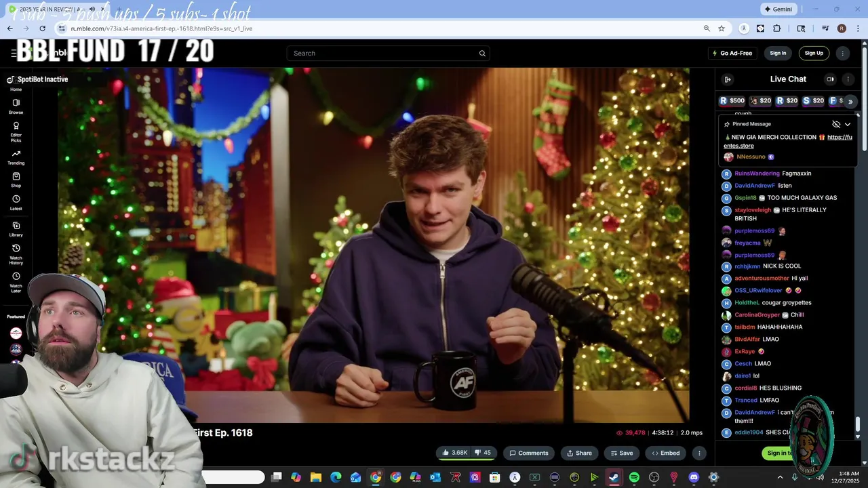
Task: Click the dislike thumbs-down 45 button
Action: coord(483,453)
